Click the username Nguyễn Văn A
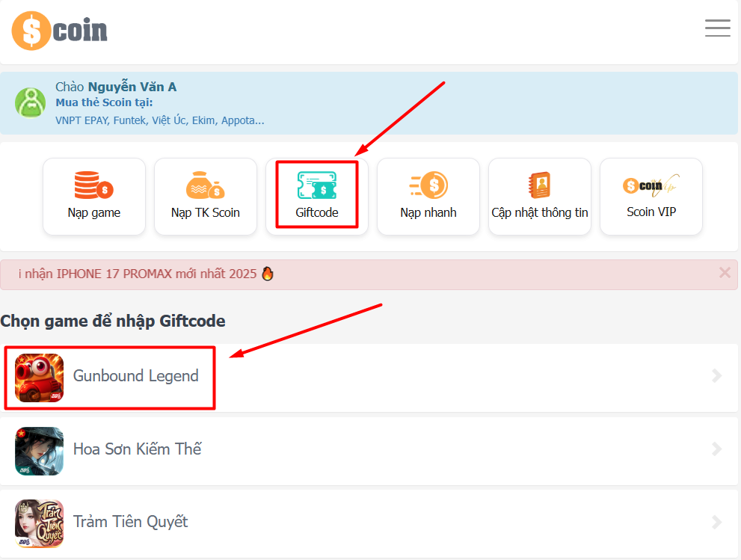 tap(132, 87)
